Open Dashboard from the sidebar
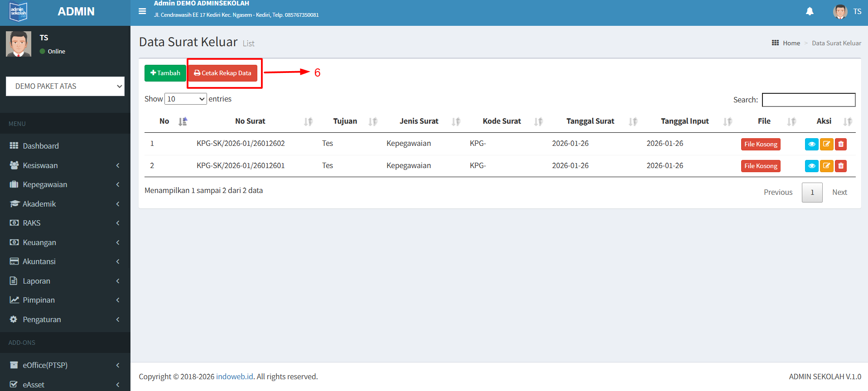868x391 pixels. (41, 146)
